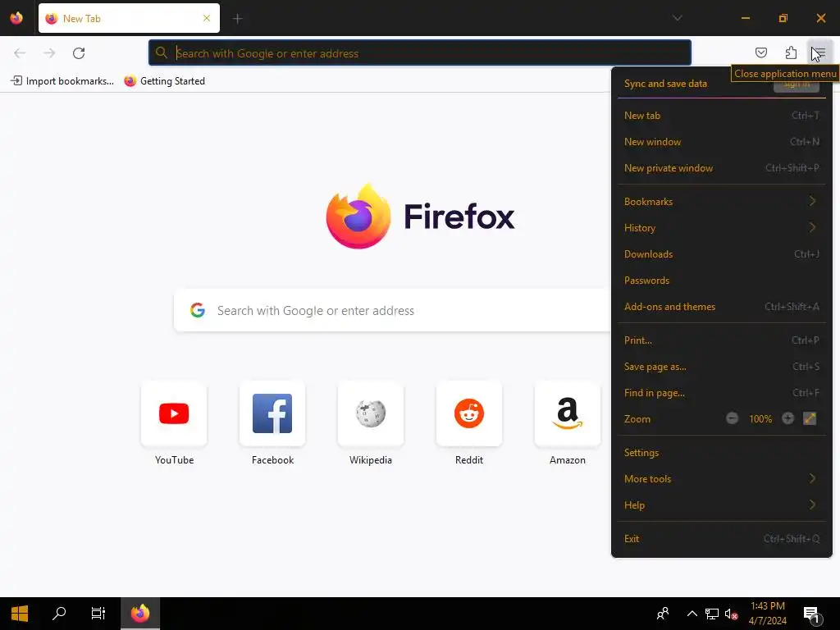Select the Print... menu item
Screen dimensions: 840x630
pos(722,340)
